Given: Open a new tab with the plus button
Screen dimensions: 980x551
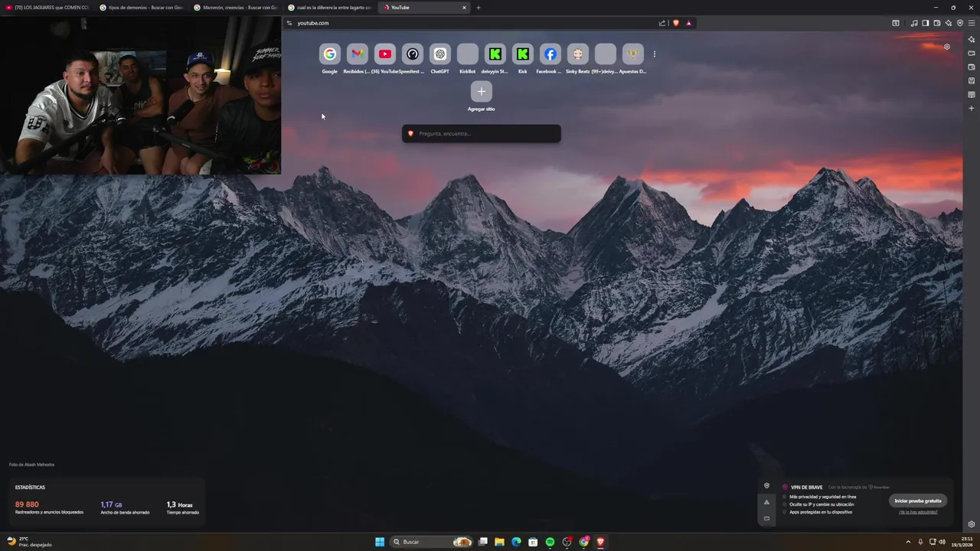Looking at the screenshot, I should (x=479, y=8).
